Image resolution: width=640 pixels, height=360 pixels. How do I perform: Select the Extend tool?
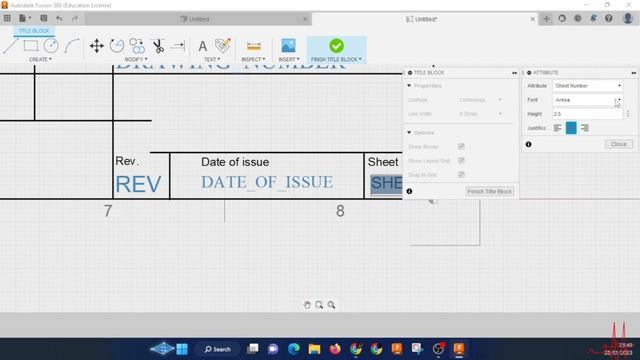(178, 46)
